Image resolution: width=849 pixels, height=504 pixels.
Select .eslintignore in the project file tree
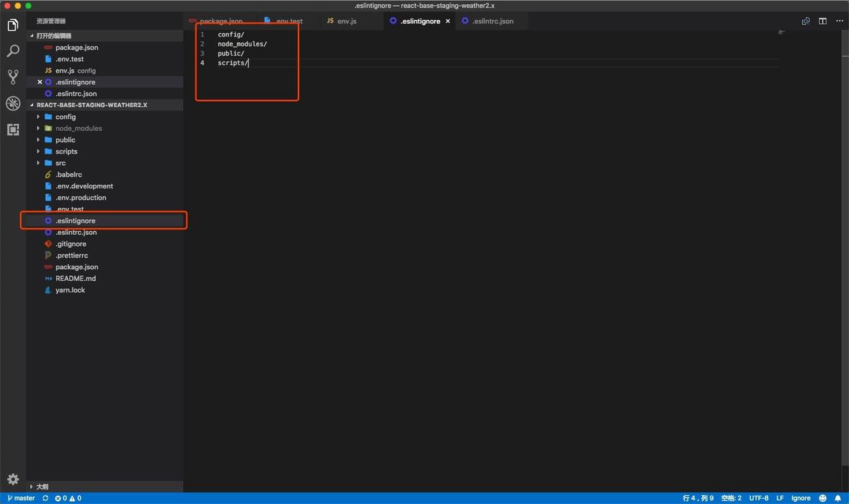pyautogui.click(x=105, y=221)
